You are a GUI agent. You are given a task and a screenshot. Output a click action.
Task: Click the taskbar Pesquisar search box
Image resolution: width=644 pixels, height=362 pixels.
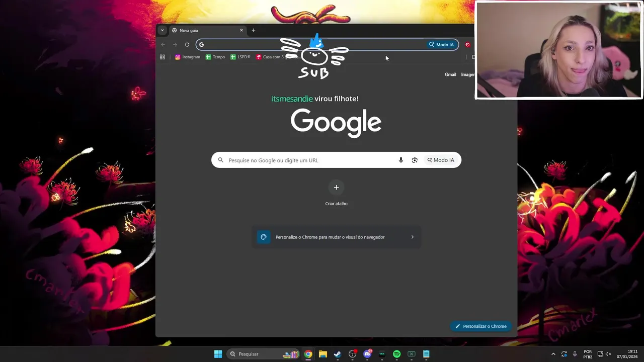[x=263, y=354]
